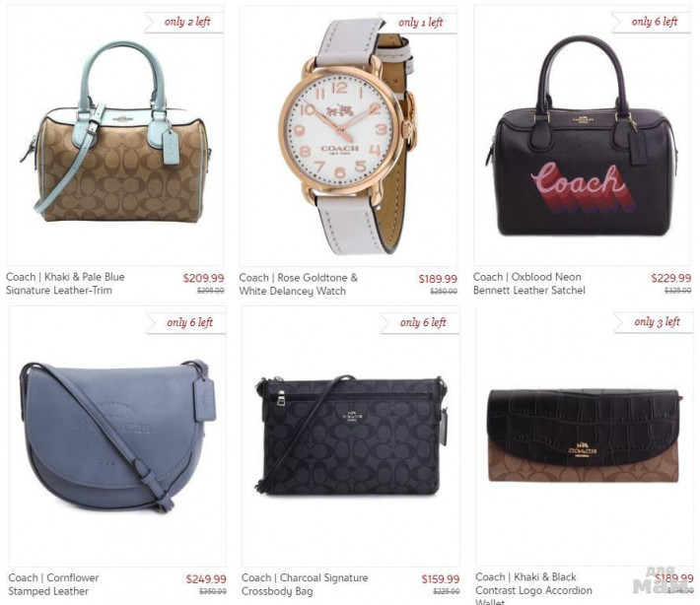Click the $159.99 price

click(440, 579)
